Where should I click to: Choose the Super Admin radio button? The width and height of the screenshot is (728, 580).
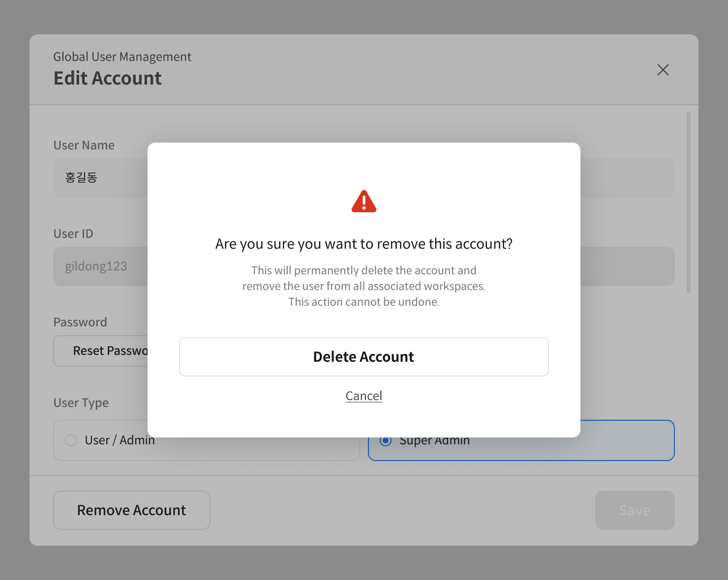point(386,441)
